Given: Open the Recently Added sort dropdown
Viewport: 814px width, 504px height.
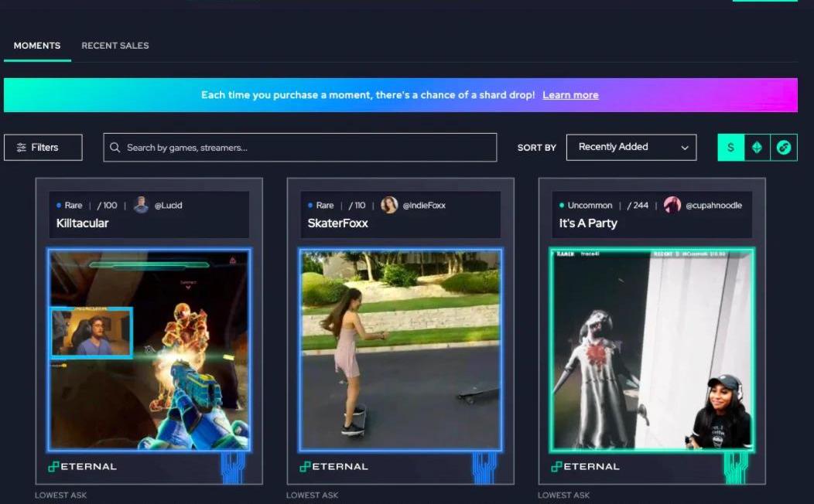Looking at the screenshot, I should click(631, 147).
